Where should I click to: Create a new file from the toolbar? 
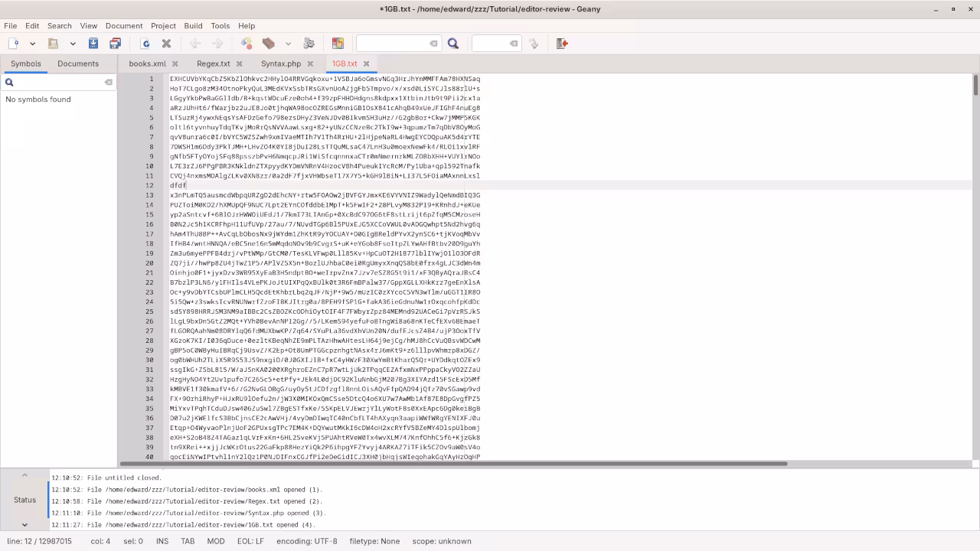[x=14, y=43]
